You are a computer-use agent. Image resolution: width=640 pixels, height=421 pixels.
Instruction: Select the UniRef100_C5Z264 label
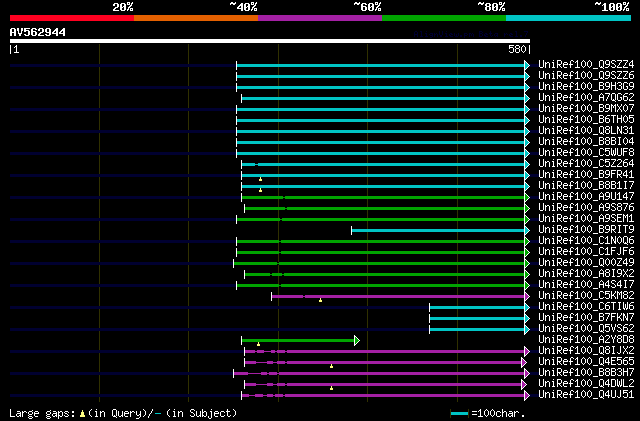[x=586, y=164]
